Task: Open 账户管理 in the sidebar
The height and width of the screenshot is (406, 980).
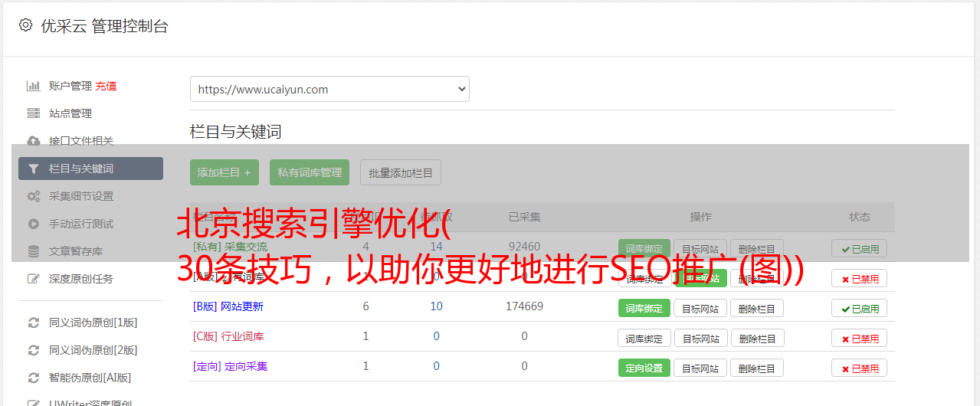Action: [70, 86]
